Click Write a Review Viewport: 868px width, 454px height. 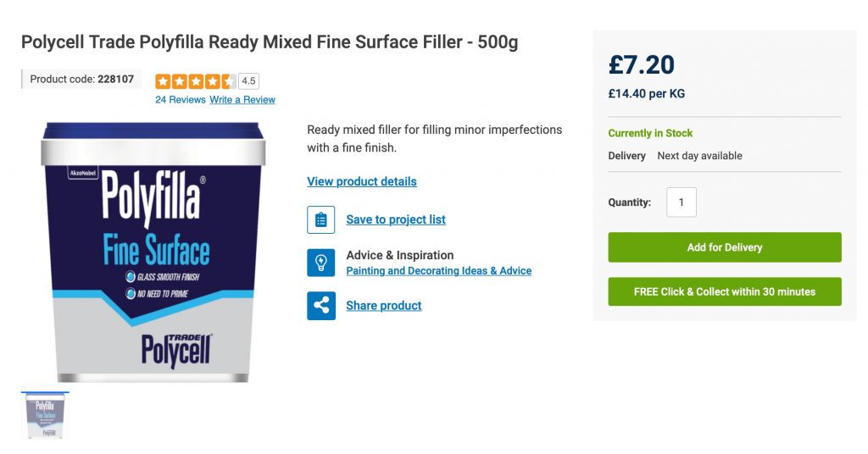coord(242,100)
